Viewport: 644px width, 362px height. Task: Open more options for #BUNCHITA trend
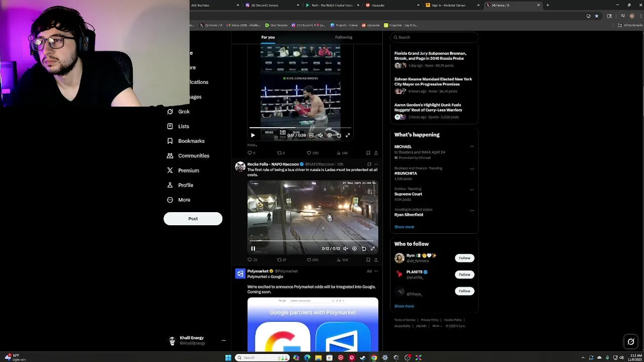point(472,169)
